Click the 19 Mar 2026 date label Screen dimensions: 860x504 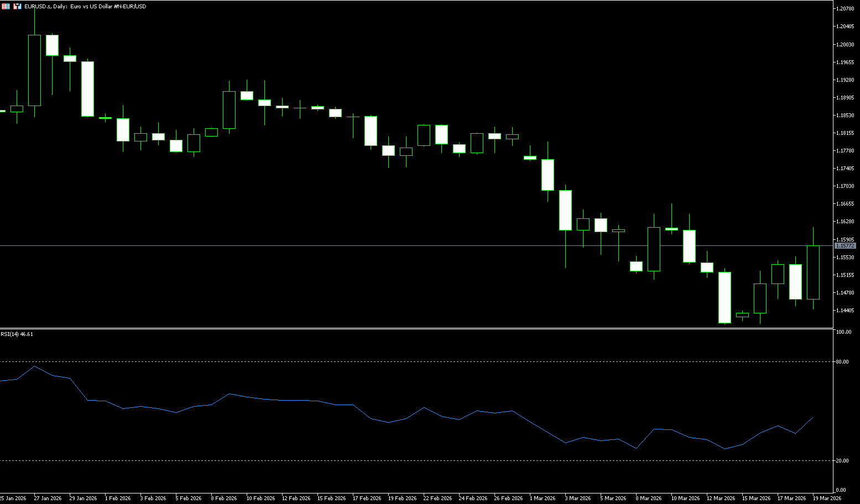tap(826, 498)
